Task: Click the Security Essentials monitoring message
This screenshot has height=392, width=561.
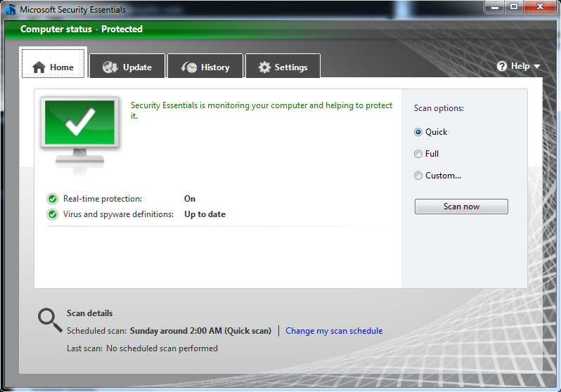Action: click(262, 110)
